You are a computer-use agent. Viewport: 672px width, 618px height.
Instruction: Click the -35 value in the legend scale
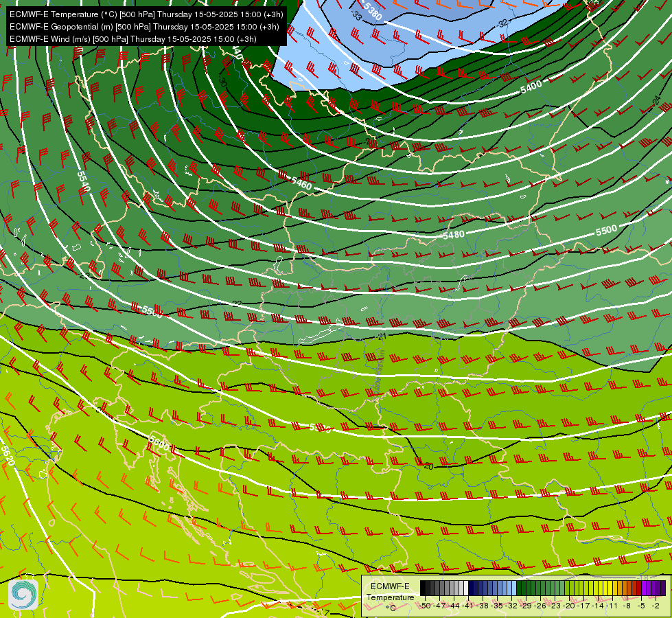(x=498, y=606)
